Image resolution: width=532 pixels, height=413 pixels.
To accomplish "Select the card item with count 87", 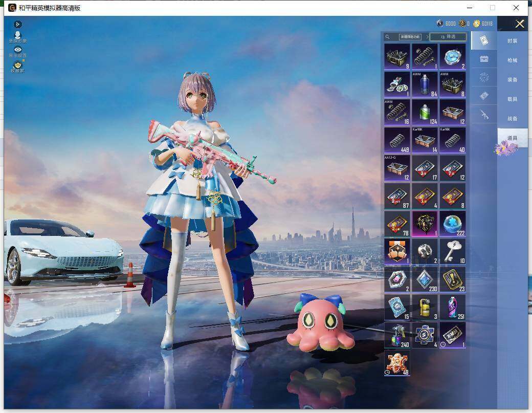I will (x=397, y=196).
